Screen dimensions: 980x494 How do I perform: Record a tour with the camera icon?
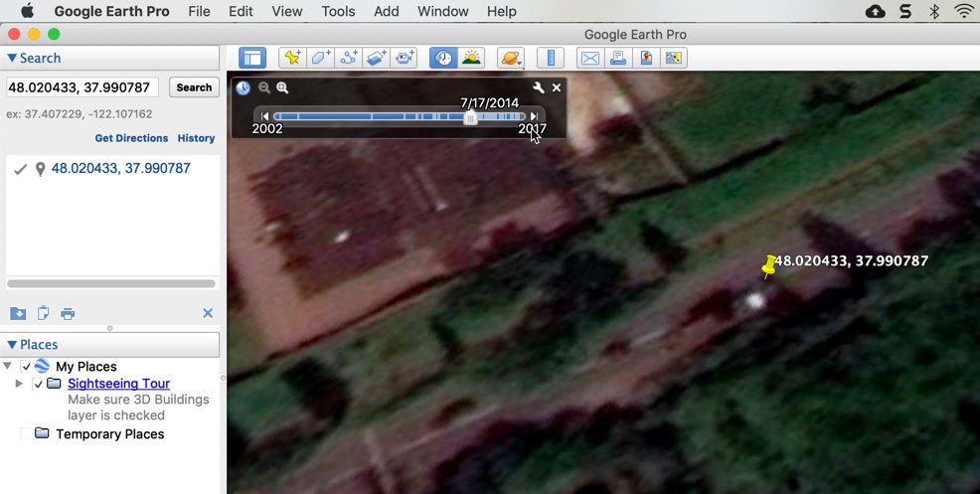pos(405,59)
